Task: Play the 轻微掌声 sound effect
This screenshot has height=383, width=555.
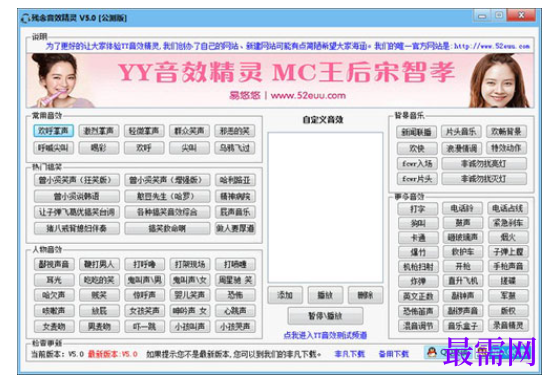Action: [144, 131]
